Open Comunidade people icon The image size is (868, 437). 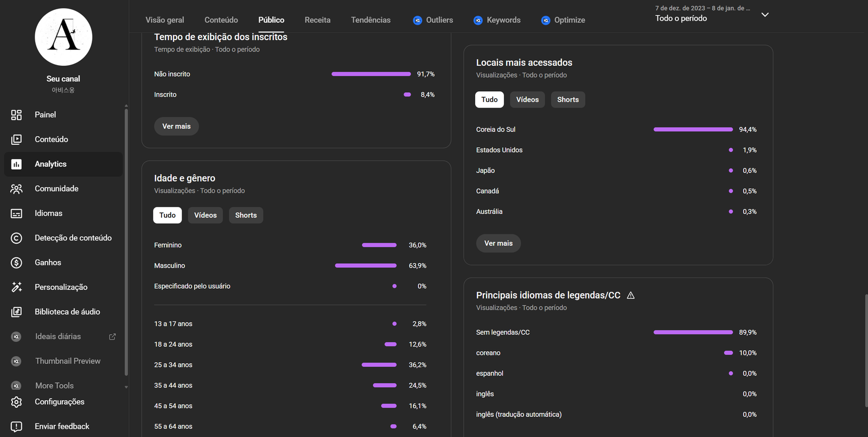point(16,189)
